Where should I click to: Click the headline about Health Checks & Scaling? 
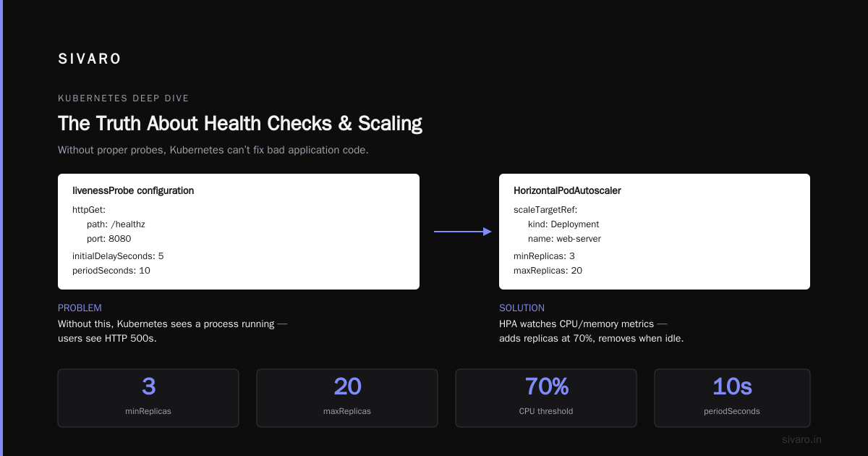[240, 123]
